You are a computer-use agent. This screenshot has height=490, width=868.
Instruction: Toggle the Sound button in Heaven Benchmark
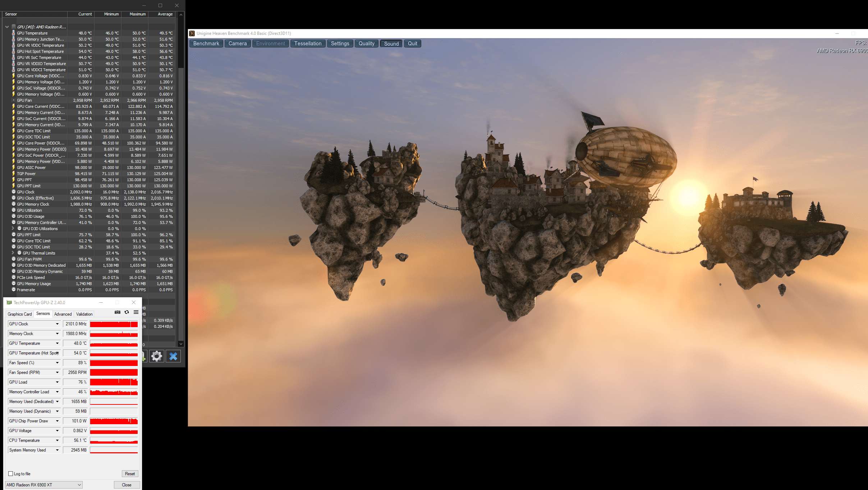(391, 43)
